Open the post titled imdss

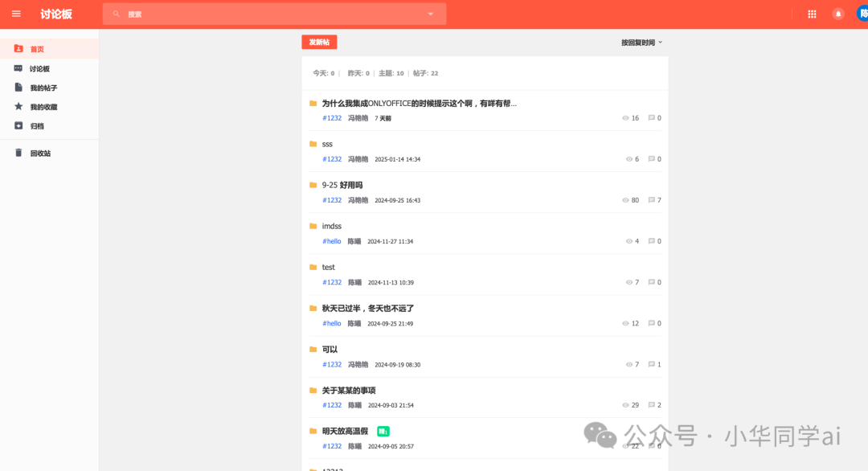[332, 227]
